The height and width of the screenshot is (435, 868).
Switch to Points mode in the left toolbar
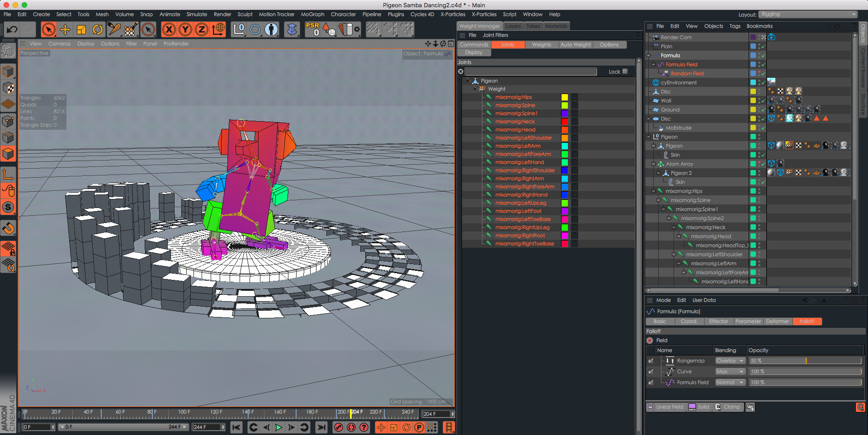[8, 121]
